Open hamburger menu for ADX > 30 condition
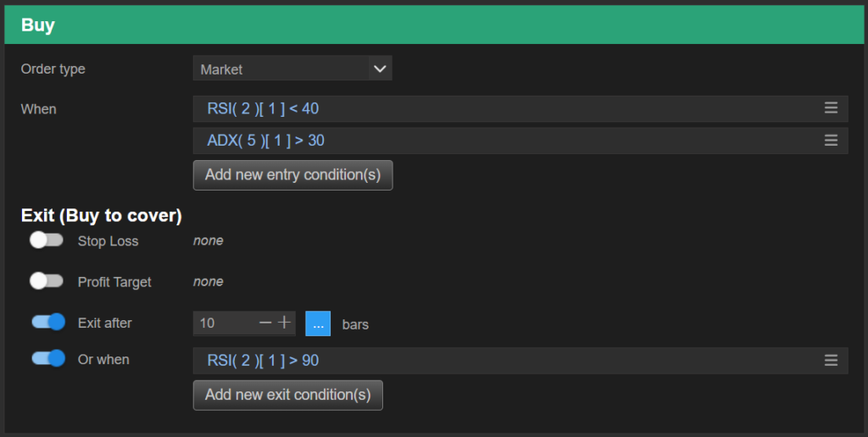The height and width of the screenshot is (437, 868). [x=831, y=141]
